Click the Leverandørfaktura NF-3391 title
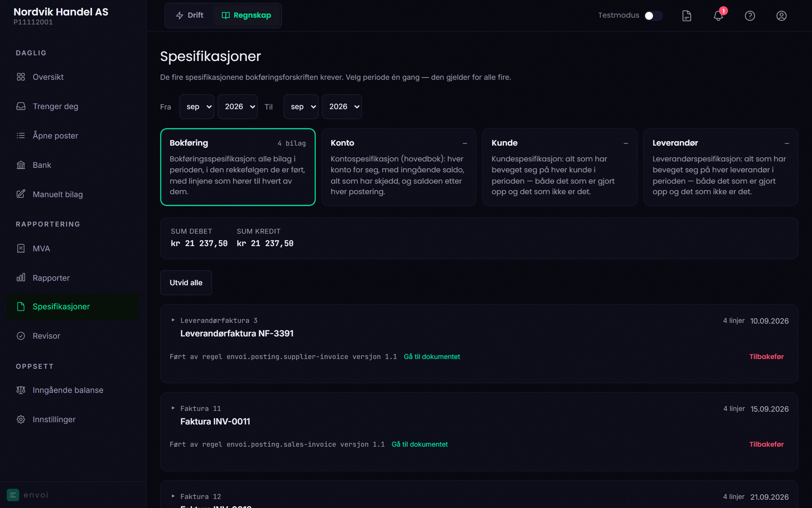 237,333
